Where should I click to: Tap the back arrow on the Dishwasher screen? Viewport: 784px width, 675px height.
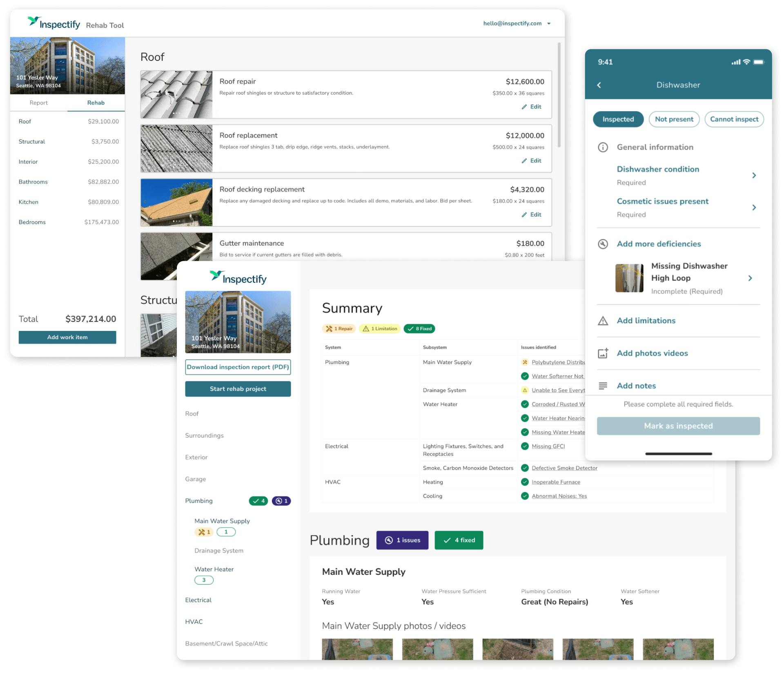(599, 85)
